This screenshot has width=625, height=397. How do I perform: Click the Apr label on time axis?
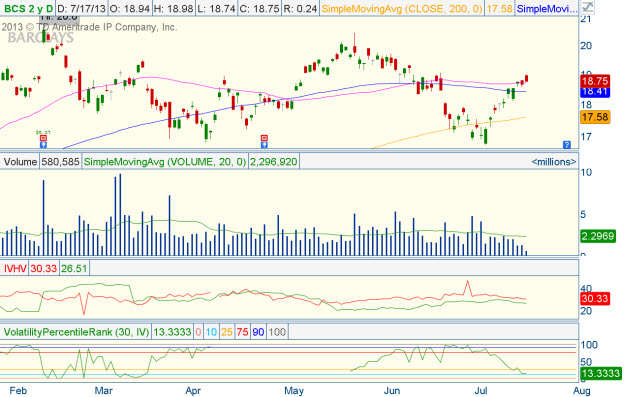[193, 391]
